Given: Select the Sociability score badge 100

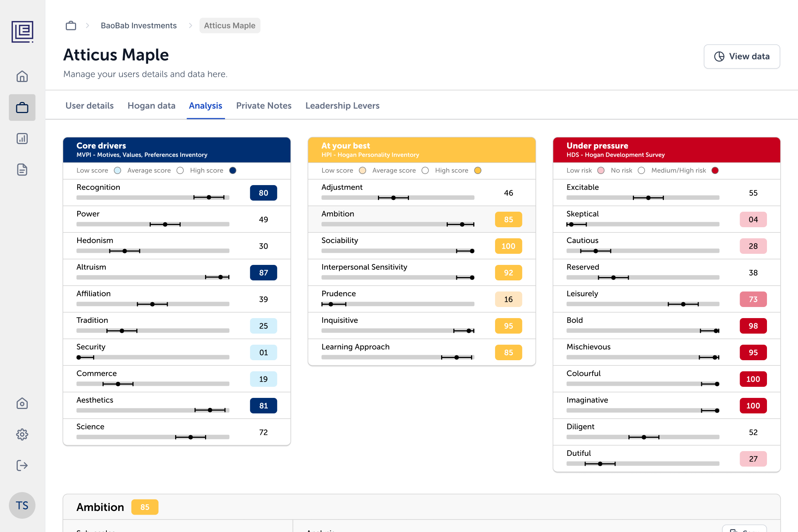Looking at the screenshot, I should point(508,246).
